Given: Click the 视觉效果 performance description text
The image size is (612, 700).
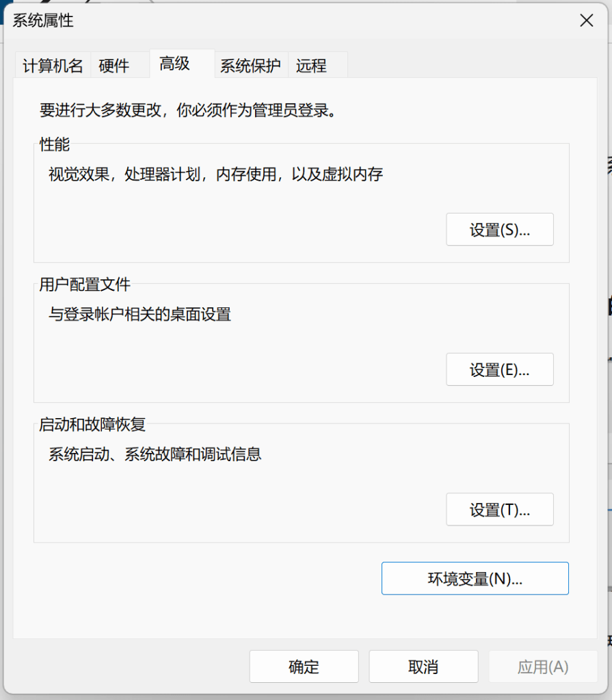Looking at the screenshot, I should tap(215, 174).
